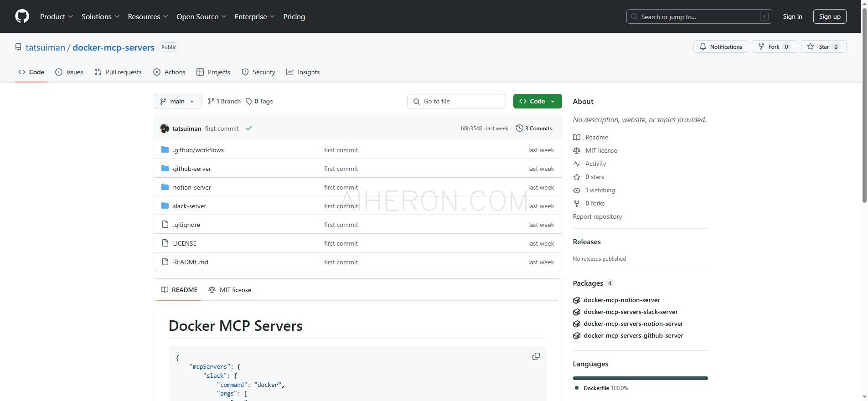Open the main branch selector
Screen dimensions: 868x401
tap(177, 101)
